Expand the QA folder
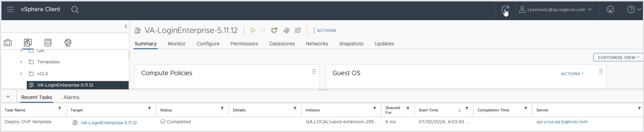This screenshot has height=132, width=644. [x=21, y=51]
